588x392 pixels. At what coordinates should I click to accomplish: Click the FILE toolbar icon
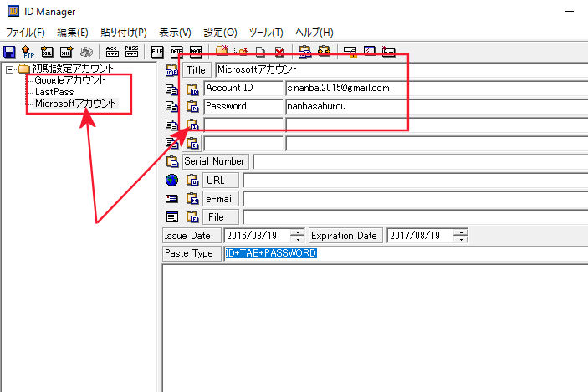(x=157, y=52)
